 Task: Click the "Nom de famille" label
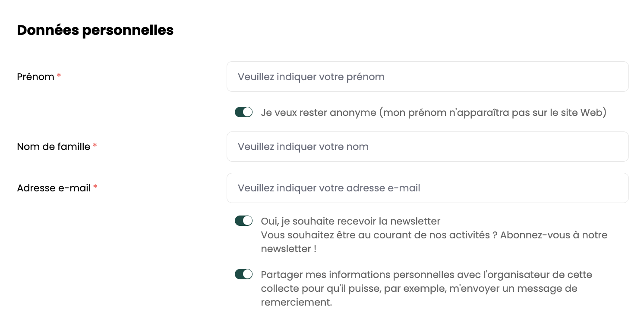coord(54,147)
